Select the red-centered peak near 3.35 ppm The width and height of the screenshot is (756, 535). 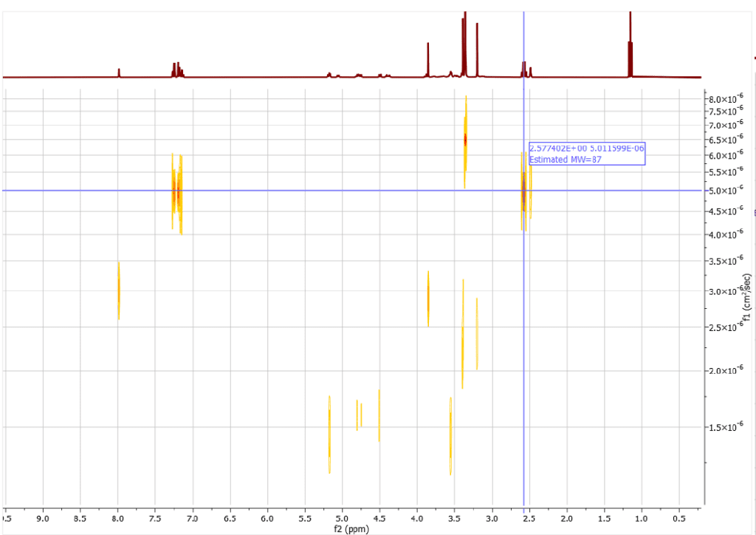click(x=465, y=140)
